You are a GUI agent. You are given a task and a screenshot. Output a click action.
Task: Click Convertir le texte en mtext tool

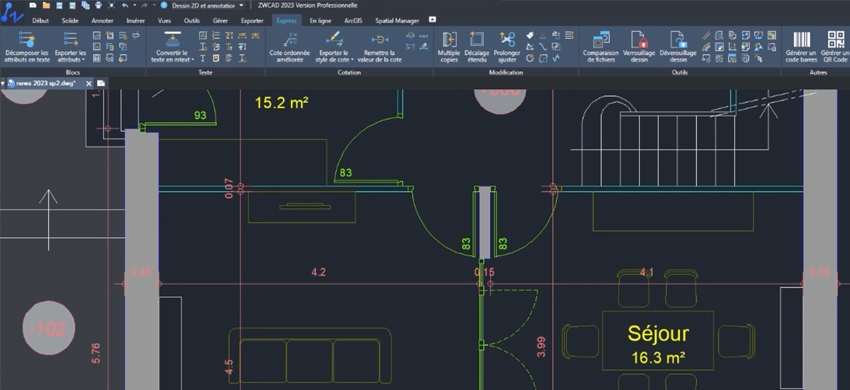[172, 47]
